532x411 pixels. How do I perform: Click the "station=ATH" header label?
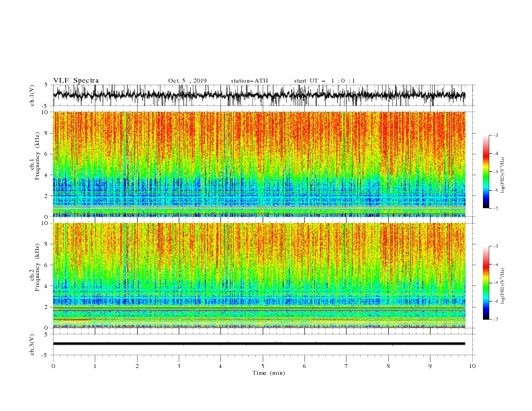[249, 81]
